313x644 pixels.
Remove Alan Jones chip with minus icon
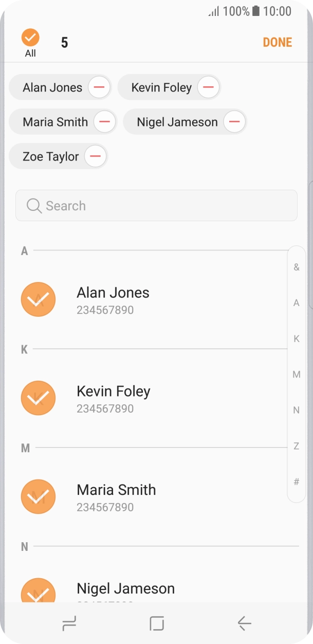pyautogui.click(x=99, y=87)
